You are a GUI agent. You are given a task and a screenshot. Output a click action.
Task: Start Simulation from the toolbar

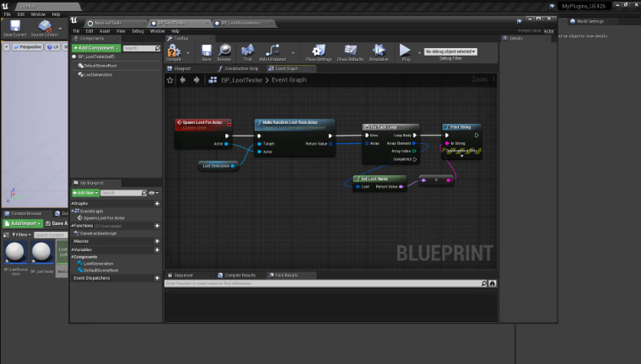tap(379, 52)
